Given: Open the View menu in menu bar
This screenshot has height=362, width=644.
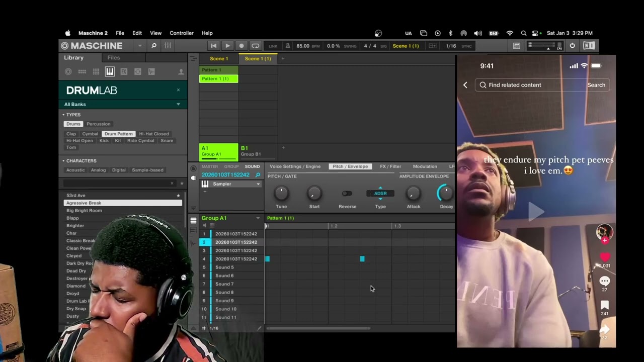Looking at the screenshot, I should [155, 33].
